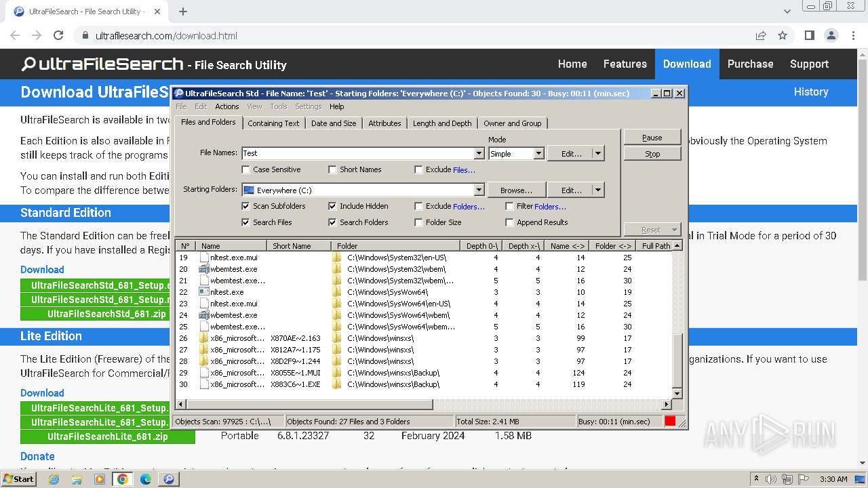Expand the File Names dropdown
Viewport: 868px width, 488px height.
(479, 154)
